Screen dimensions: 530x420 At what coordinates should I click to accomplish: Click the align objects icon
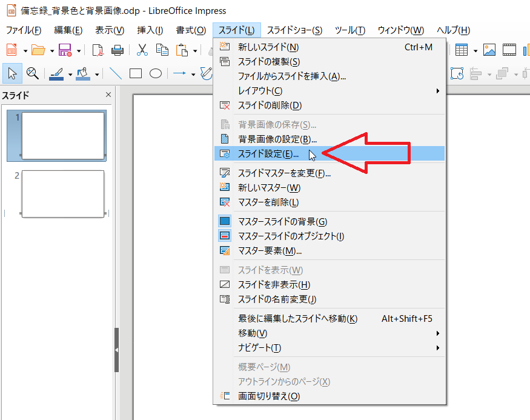476,73
